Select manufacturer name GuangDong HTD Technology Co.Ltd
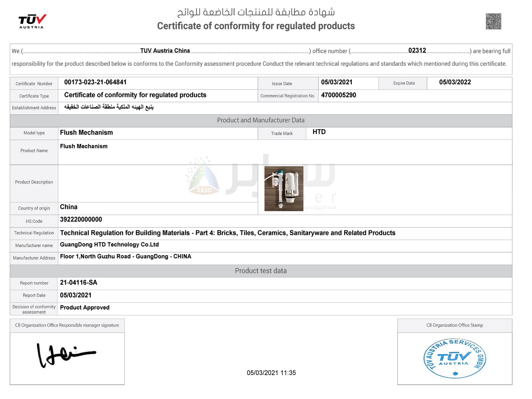 pos(109,245)
